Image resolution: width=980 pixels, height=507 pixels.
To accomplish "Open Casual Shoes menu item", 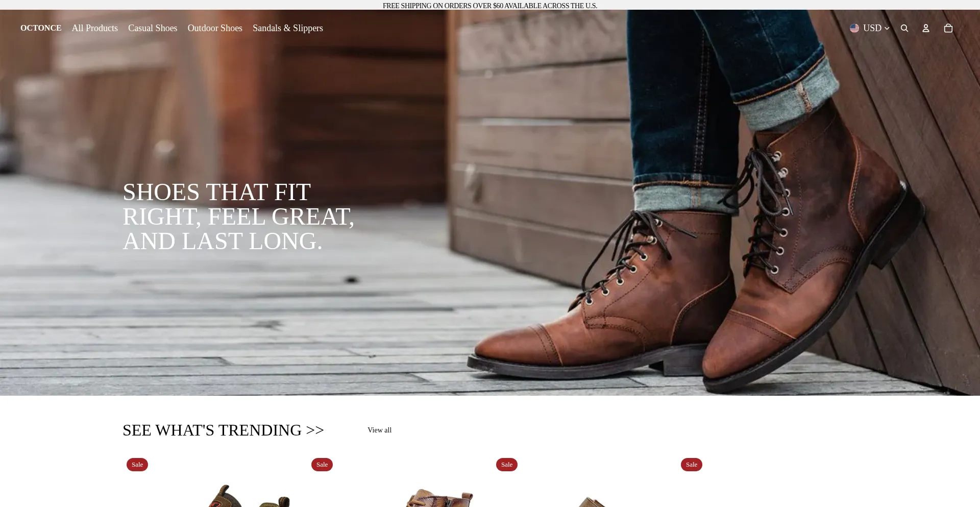I will 153,28.
